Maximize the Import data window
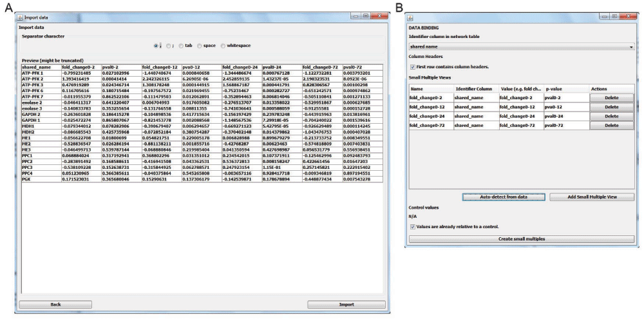 pos(365,16)
